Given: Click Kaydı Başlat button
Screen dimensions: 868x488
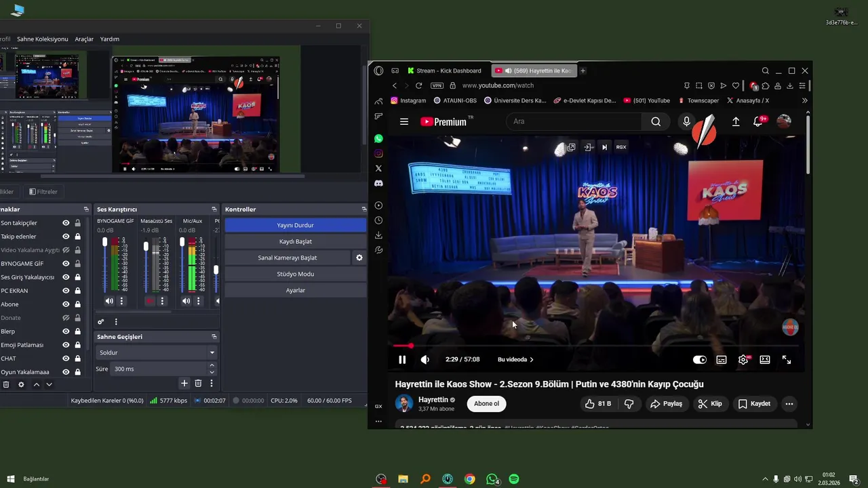Looking at the screenshot, I should click(295, 241).
